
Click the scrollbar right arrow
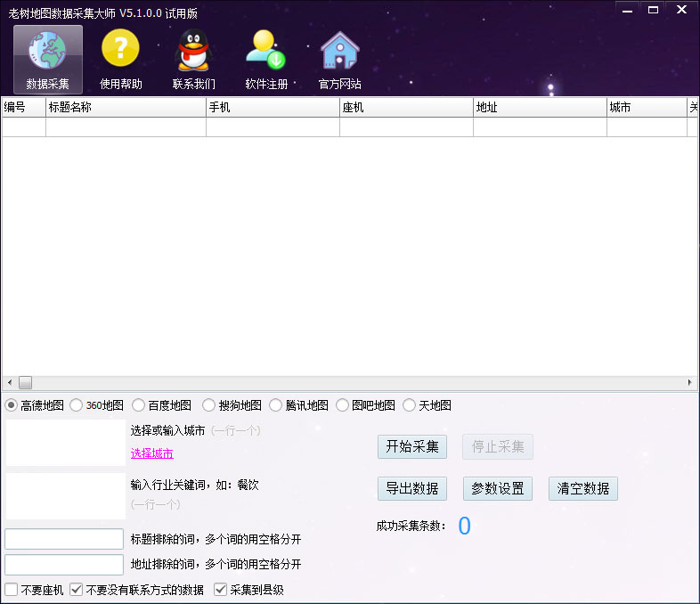689,382
